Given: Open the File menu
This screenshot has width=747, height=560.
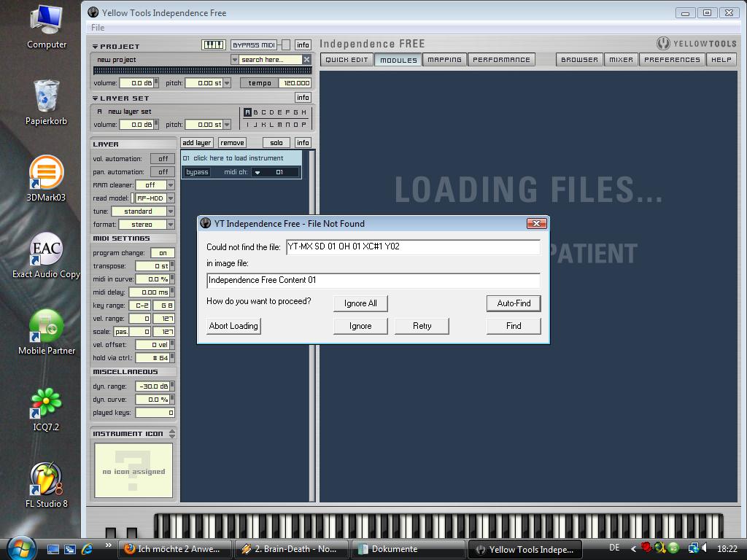Looking at the screenshot, I should pos(98,28).
